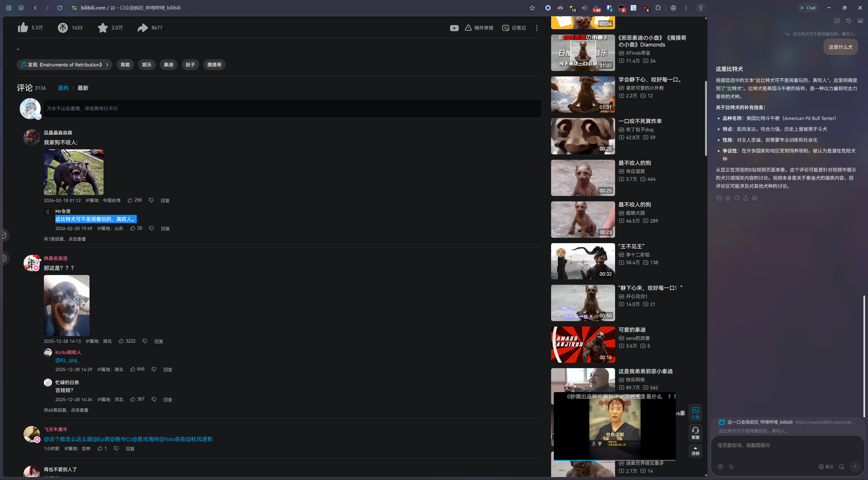Like the comment by 林森名染浩
Screen dimensions: 868x480
121,341
